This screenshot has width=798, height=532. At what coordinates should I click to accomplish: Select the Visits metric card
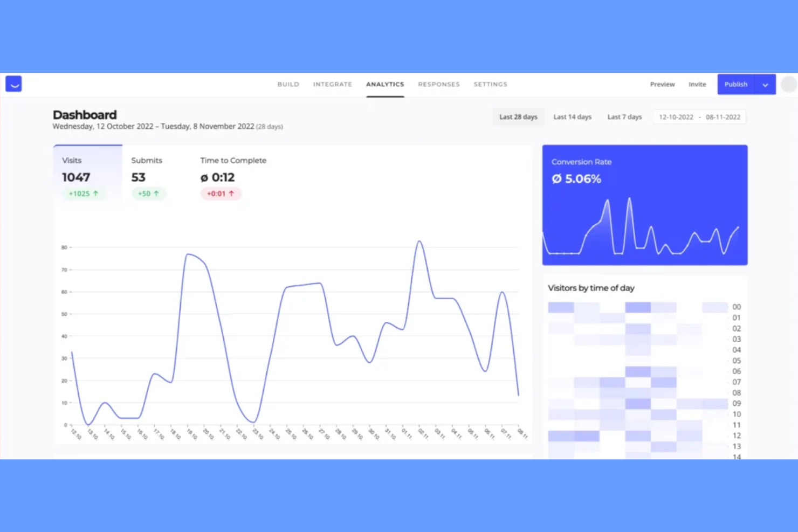(88, 175)
